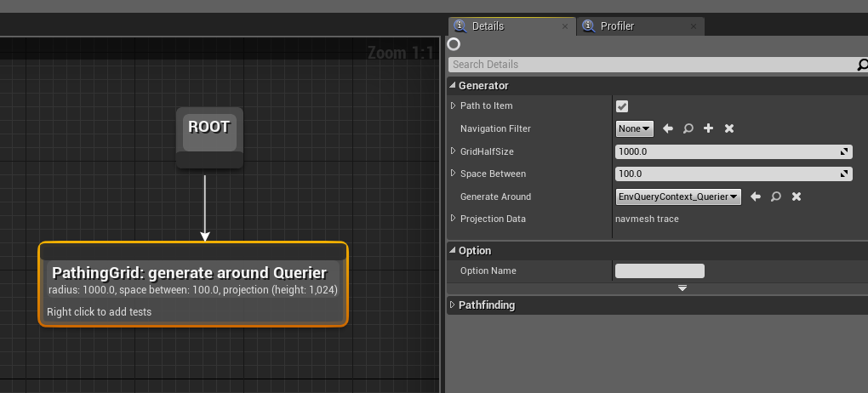
Task: Collapse the Option section
Action: pos(453,250)
